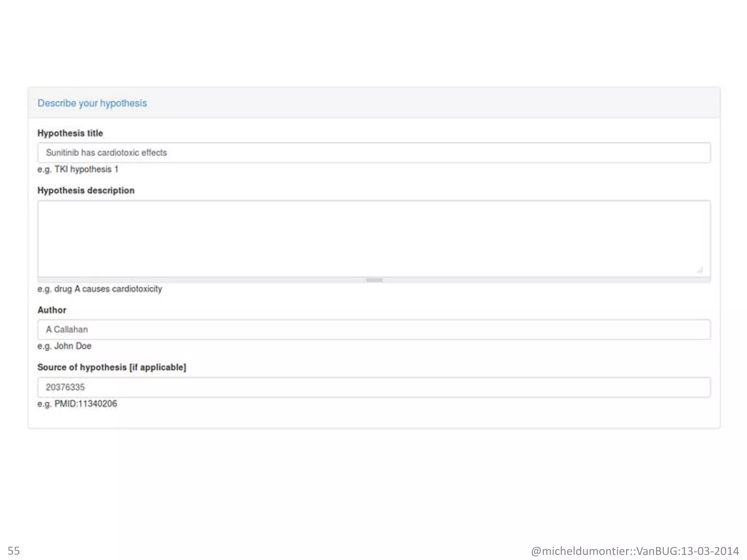Viewport: 747px width, 560px height.
Task: Click the hint text 'e.g. PMID:11340206'
Action: 77,404
